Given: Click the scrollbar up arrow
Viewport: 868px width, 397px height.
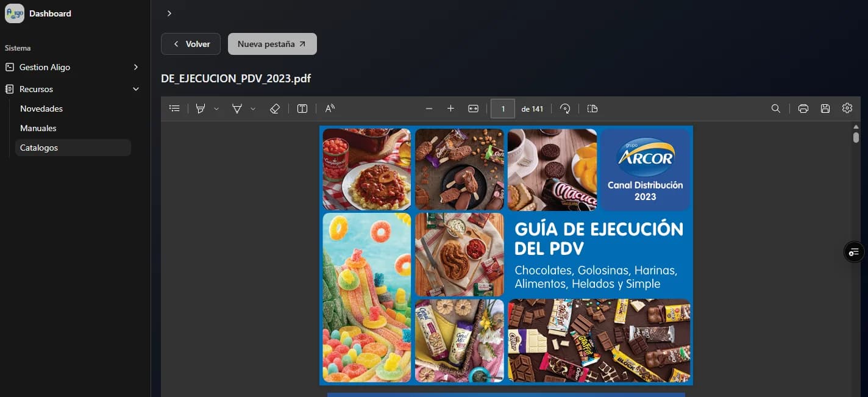Looking at the screenshot, I should tap(856, 127).
